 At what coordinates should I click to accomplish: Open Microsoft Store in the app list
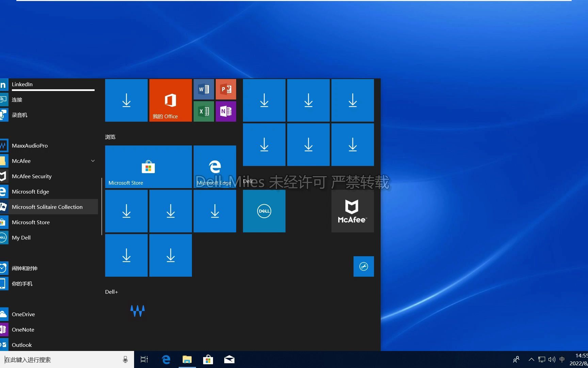tap(49, 222)
